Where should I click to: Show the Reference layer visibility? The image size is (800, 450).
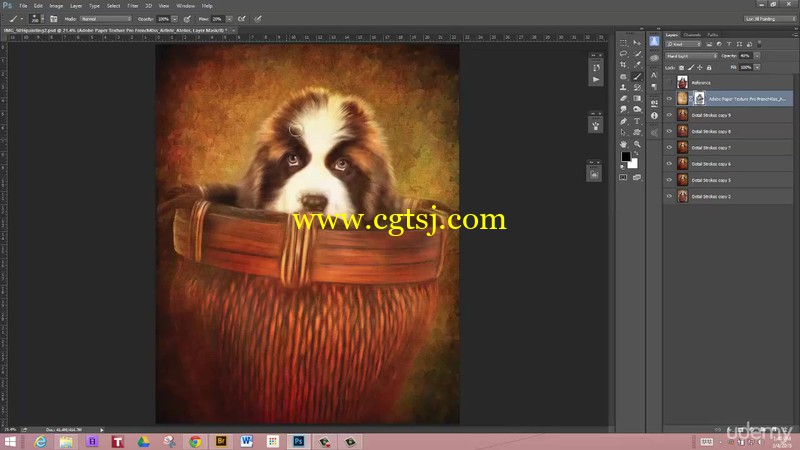[x=669, y=83]
